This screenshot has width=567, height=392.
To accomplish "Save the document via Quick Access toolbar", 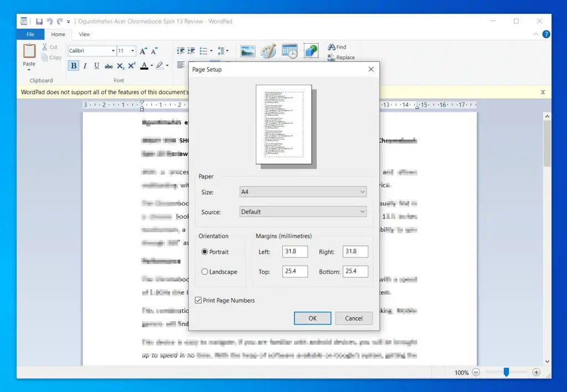I will [x=39, y=21].
